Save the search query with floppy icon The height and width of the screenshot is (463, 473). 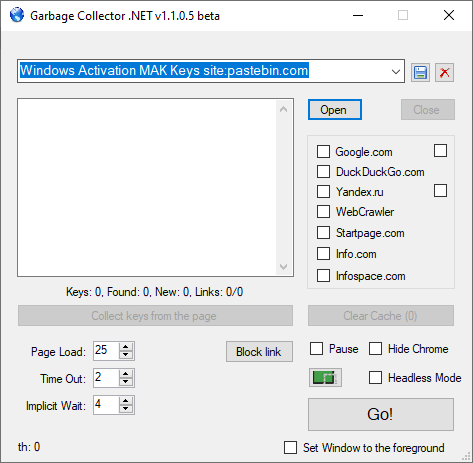click(420, 72)
